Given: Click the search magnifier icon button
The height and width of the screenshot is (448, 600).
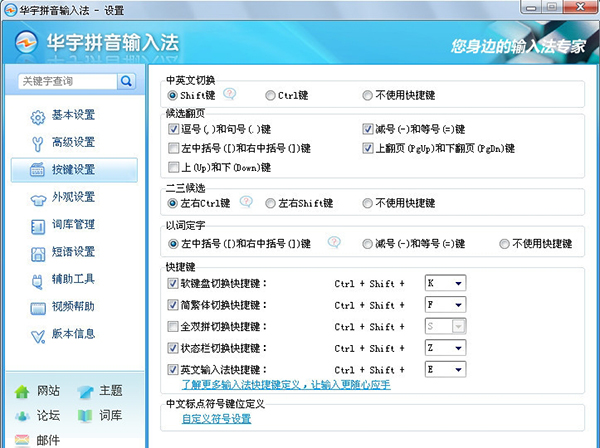Looking at the screenshot, I should [127, 81].
